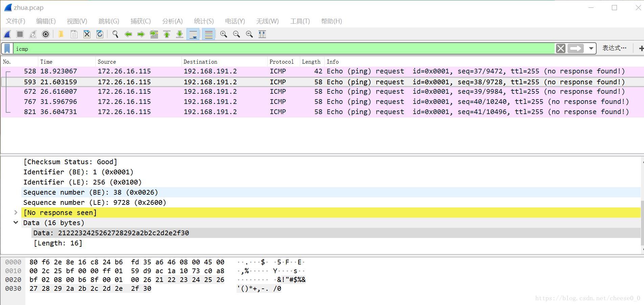Sort packets by the Time column

pos(67,62)
